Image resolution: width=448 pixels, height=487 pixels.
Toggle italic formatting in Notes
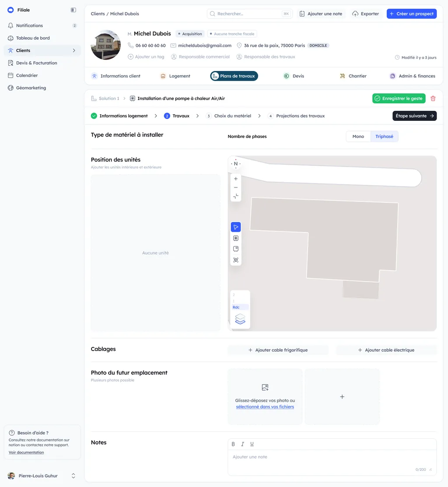(x=243, y=444)
